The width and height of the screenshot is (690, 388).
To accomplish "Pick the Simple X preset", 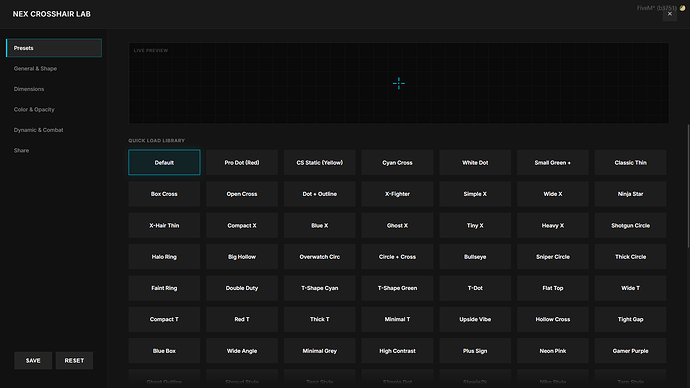I will tap(475, 194).
